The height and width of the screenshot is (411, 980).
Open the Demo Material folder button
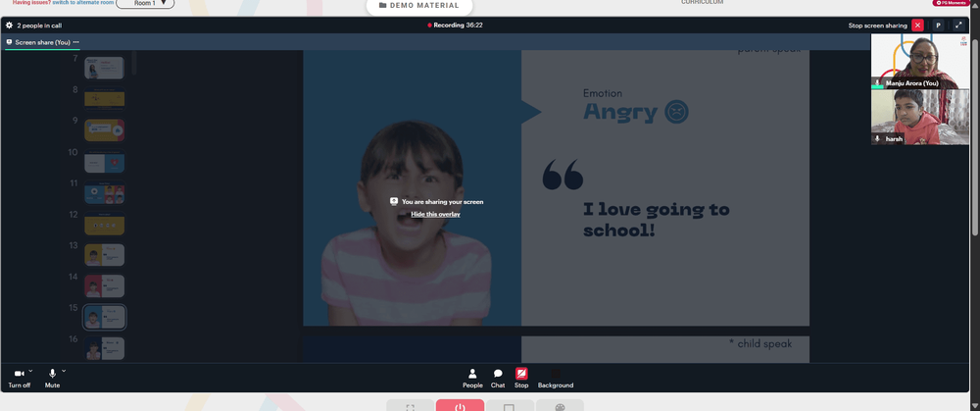point(419,6)
